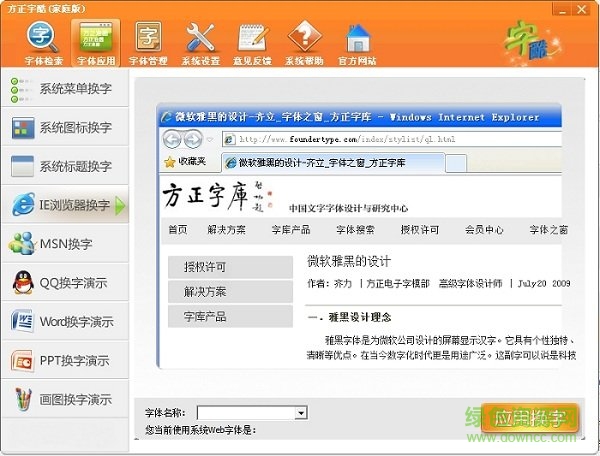Open Word换字演示 in sidebar
Screen dimensions: 600x456
[65, 322]
